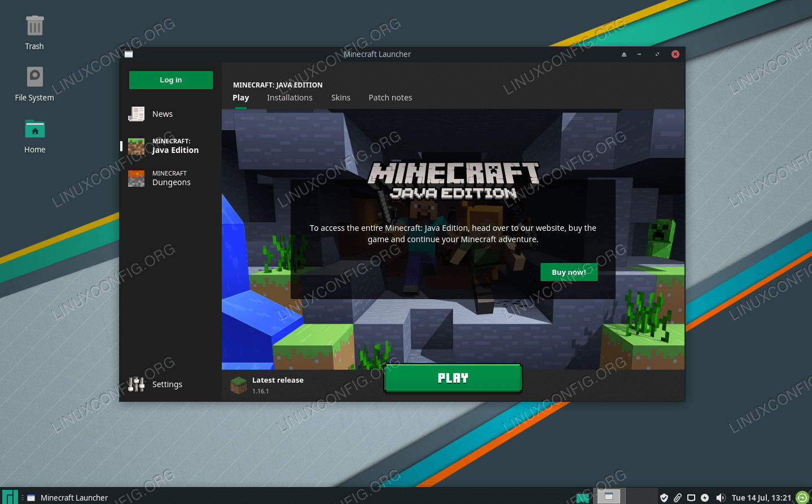This screenshot has height=504, width=812.
Task: Click the green logout icon in panel
Action: point(802,497)
